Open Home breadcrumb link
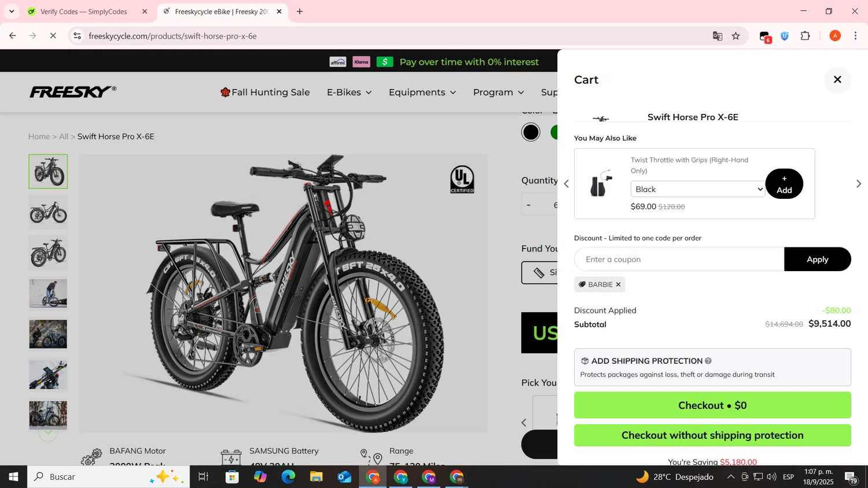Viewport: 868px width, 488px height. 39,136
